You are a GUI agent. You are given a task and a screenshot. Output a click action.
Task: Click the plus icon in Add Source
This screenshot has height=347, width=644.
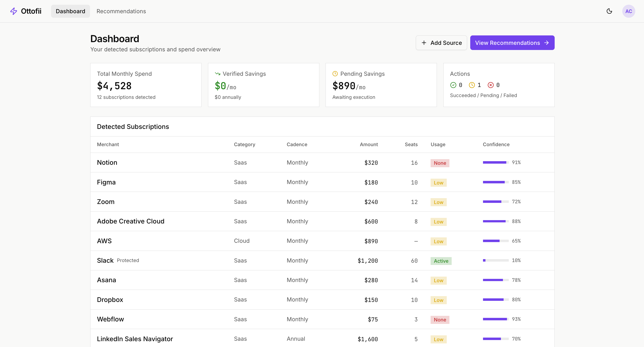pyautogui.click(x=424, y=43)
